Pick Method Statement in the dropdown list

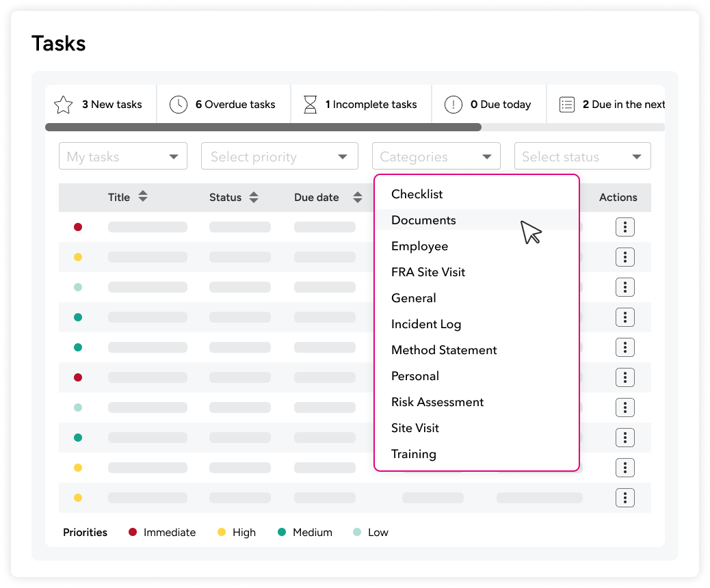tap(477, 350)
